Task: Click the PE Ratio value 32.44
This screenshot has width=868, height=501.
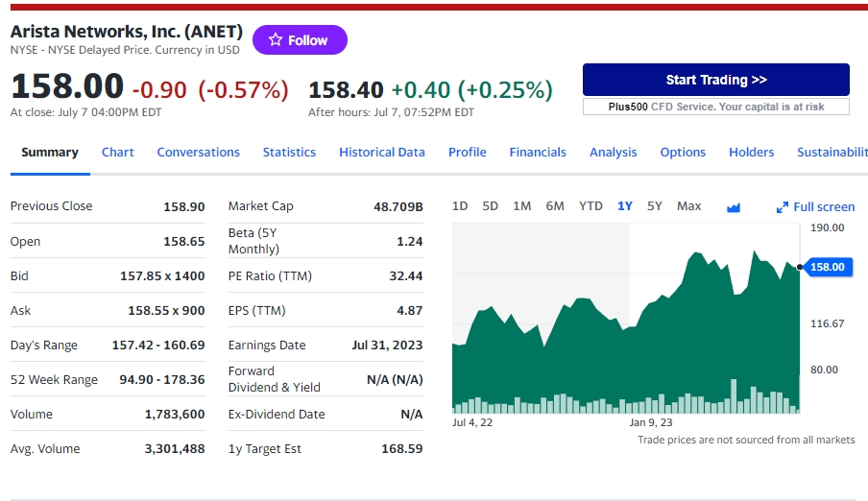Action: coord(406,275)
